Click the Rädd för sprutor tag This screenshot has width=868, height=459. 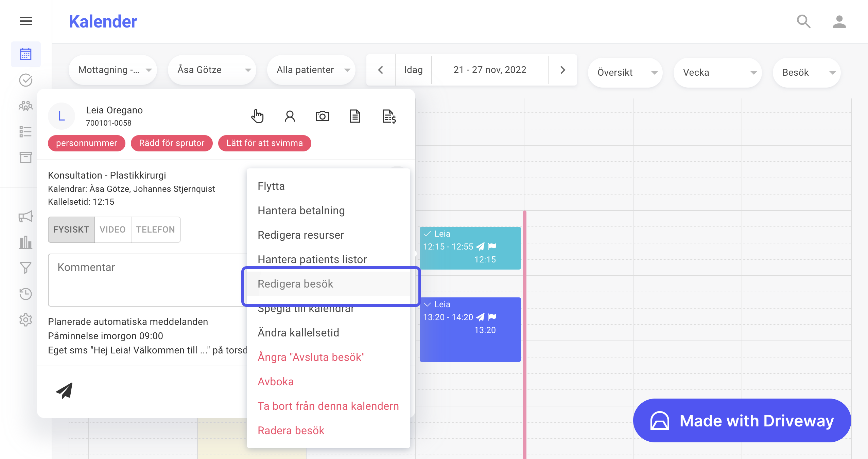[172, 143]
